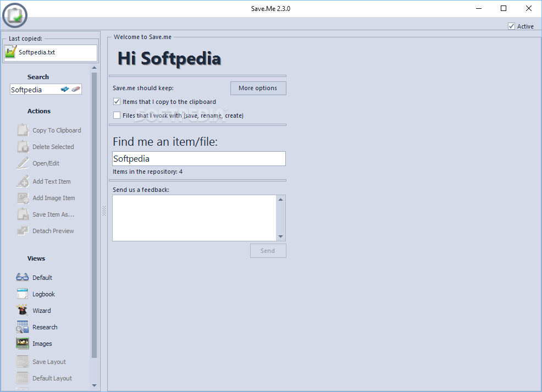Click the feedback box scroll down arrow
The height and width of the screenshot is (392, 542).
coord(281,237)
